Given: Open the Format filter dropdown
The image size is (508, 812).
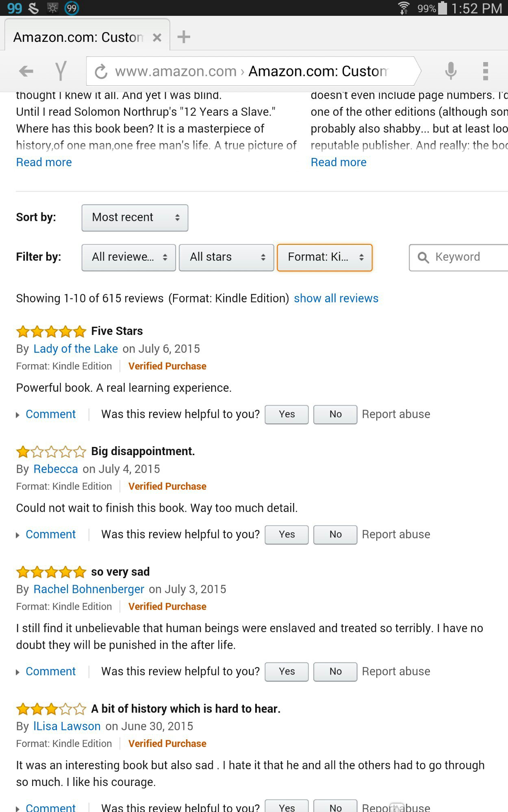Looking at the screenshot, I should 324,257.
